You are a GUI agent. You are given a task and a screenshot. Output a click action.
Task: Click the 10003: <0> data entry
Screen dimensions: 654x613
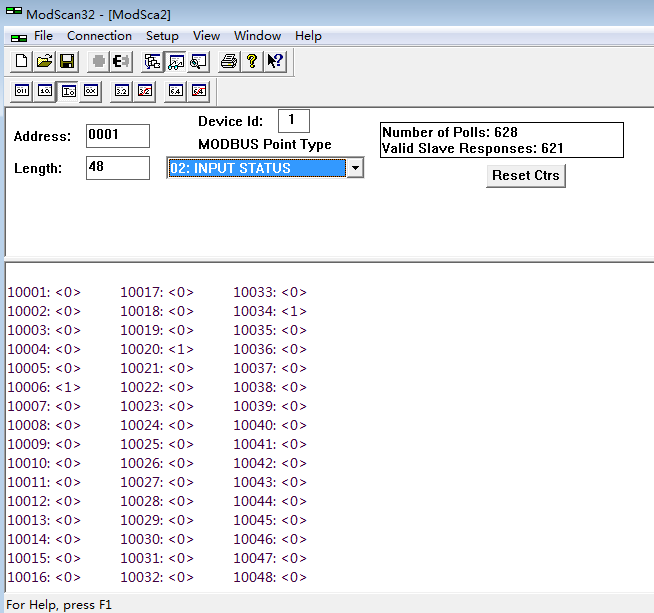click(x=44, y=330)
